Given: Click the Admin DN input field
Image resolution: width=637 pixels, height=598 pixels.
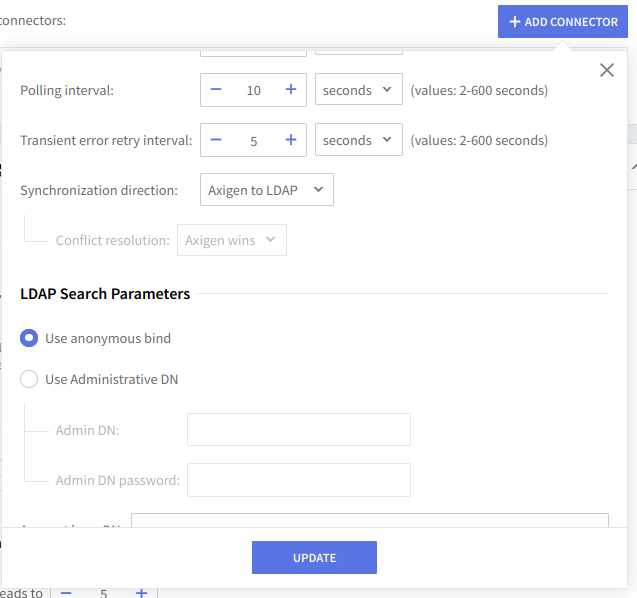Looking at the screenshot, I should [298, 430].
